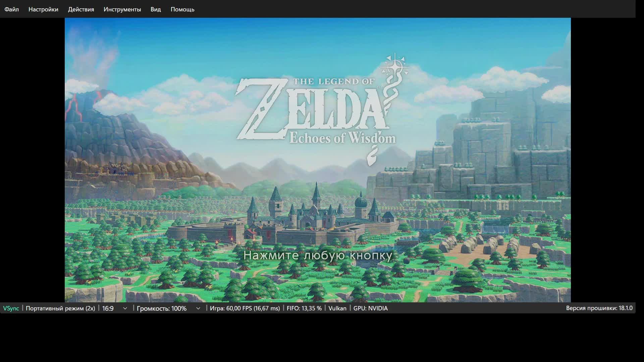Open the Инструменты menu
The image size is (644, 362).
(x=122, y=9)
